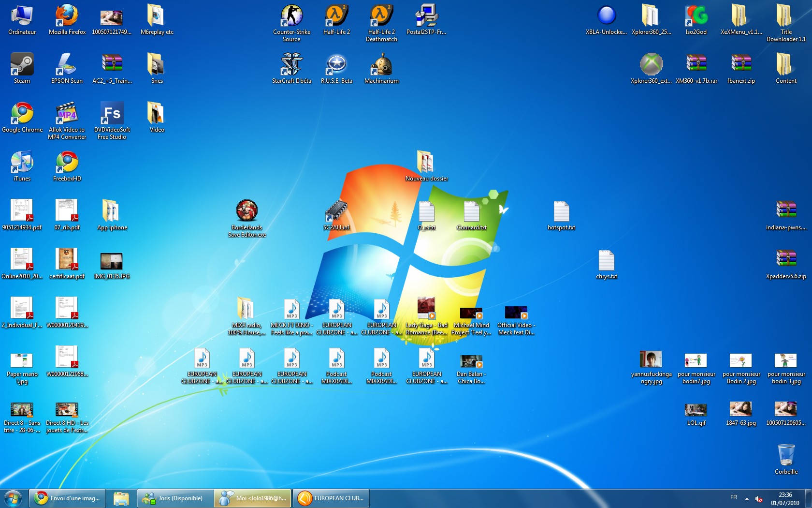The height and width of the screenshot is (508, 812).
Task: Select the Postal2STP-Fr shortcut
Action: (426, 20)
